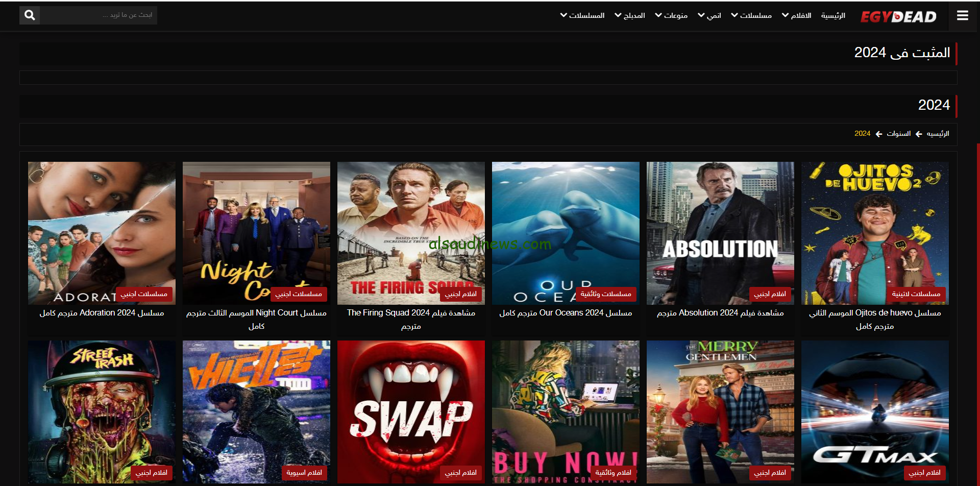Screen dimensions: 980x486
Task: Expand the مسلسلات dropdown menu
Action: point(751,16)
